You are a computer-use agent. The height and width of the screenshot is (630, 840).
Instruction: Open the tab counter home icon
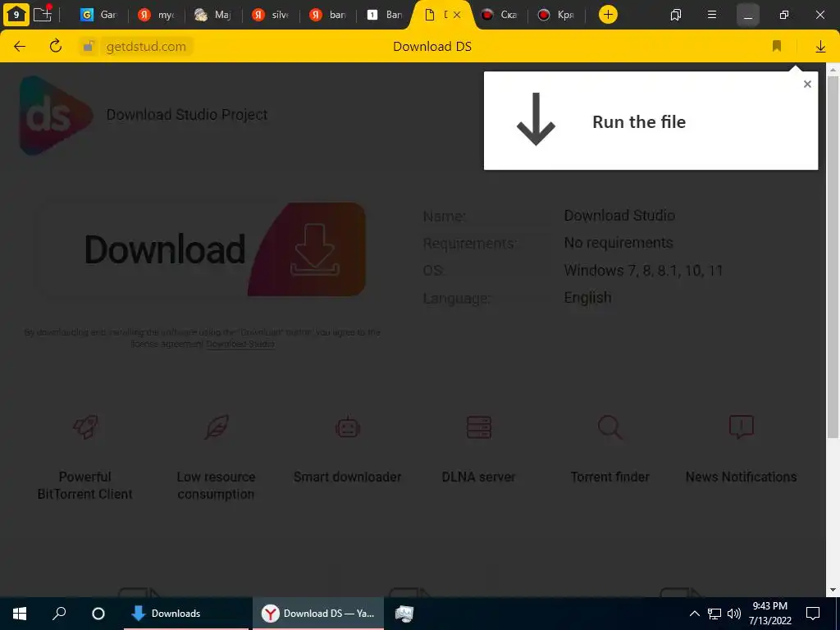pyautogui.click(x=16, y=15)
